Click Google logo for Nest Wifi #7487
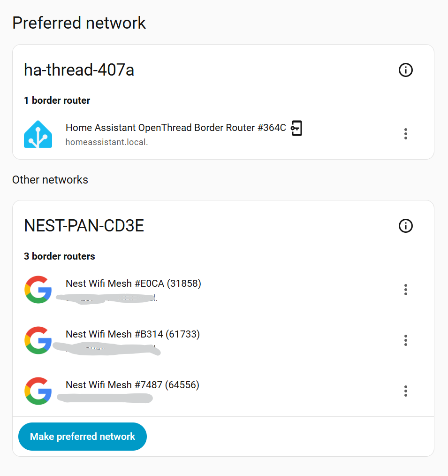Screen dimensions: 448x476 tap(38, 391)
